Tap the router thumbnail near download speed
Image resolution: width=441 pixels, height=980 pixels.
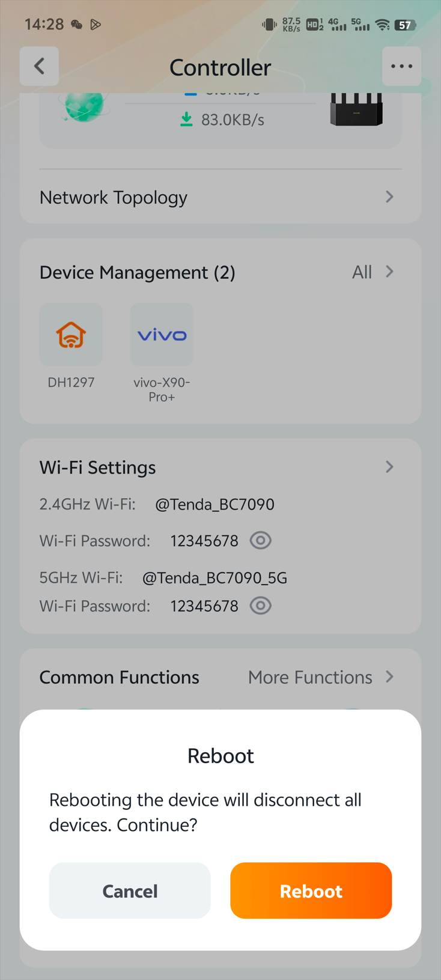click(x=356, y=111)
